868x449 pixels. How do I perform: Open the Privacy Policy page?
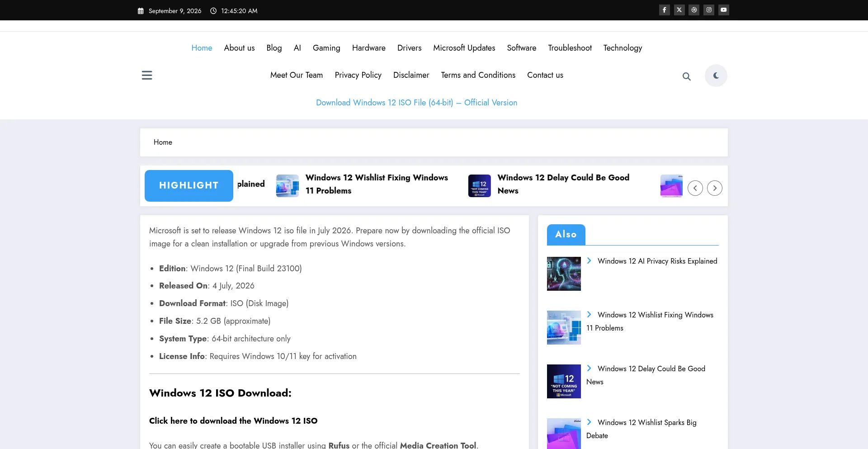[358, 75]
